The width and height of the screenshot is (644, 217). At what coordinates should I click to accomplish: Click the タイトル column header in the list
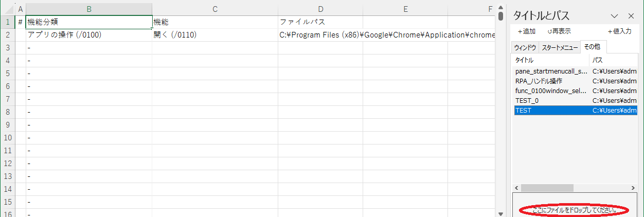(550, 60)
